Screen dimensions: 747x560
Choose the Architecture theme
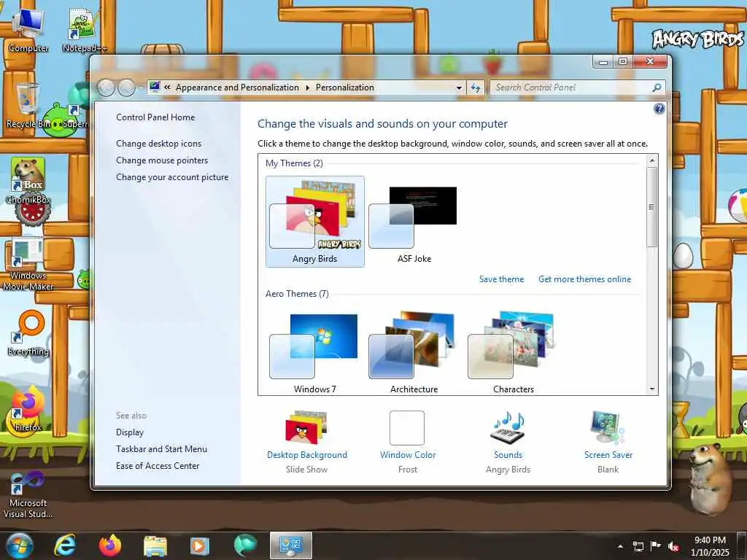pos(414,352)
